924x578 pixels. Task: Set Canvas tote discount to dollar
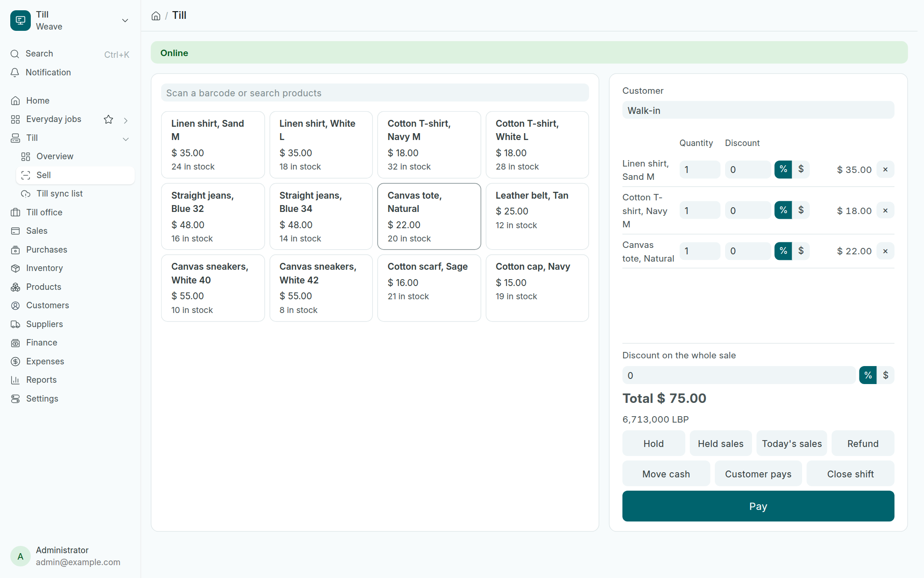point(801,251)
